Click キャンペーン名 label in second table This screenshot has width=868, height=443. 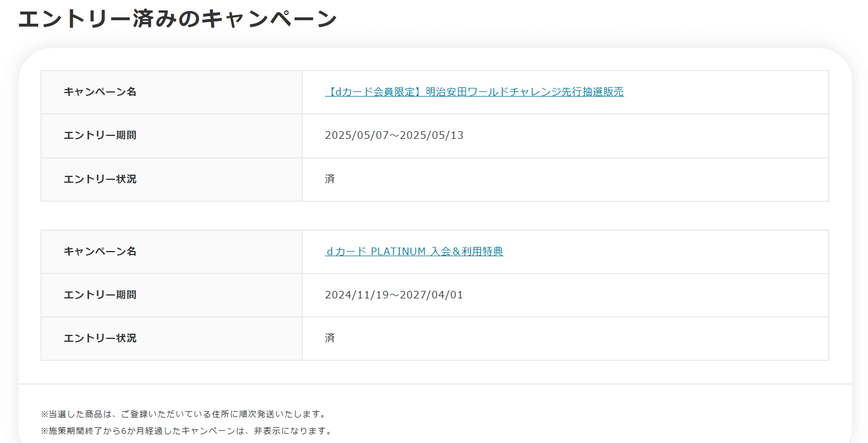click(100, 252)
